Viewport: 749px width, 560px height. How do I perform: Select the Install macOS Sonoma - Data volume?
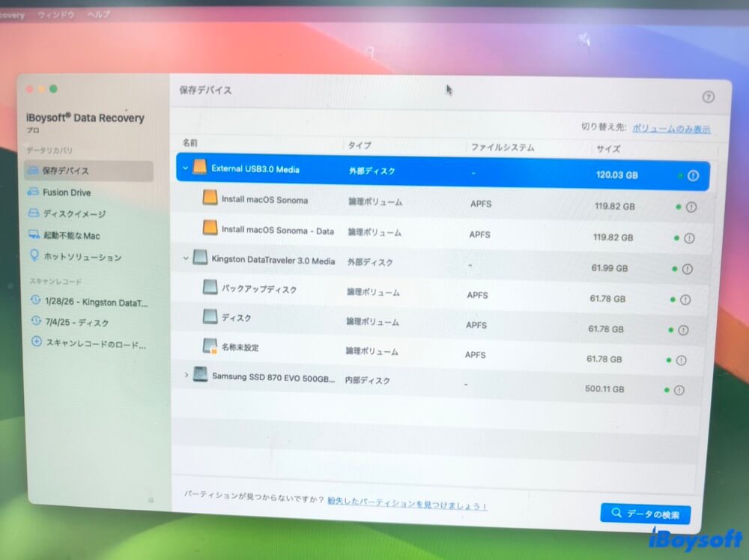278,231
